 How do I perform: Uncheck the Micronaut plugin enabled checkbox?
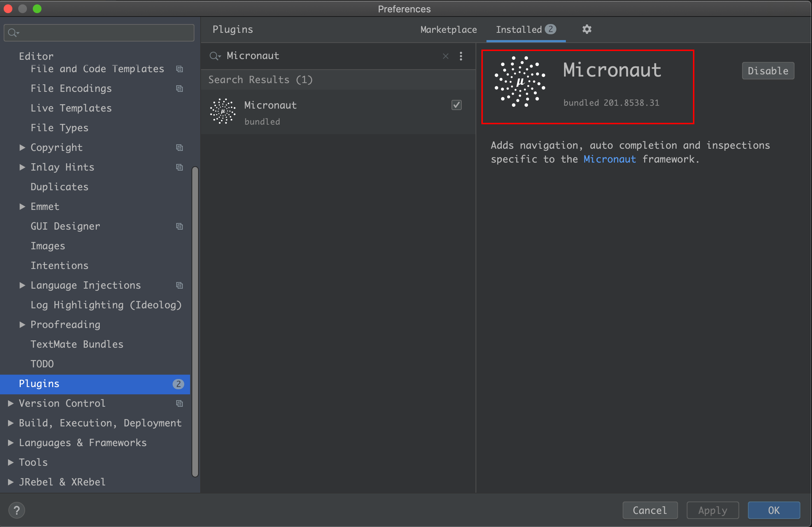[456, 105]
